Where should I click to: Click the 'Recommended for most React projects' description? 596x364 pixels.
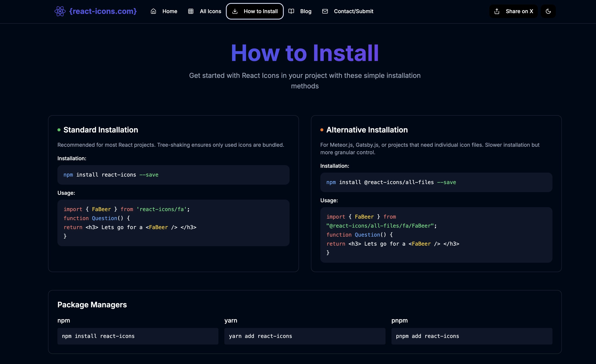click(x=171, y=145)
